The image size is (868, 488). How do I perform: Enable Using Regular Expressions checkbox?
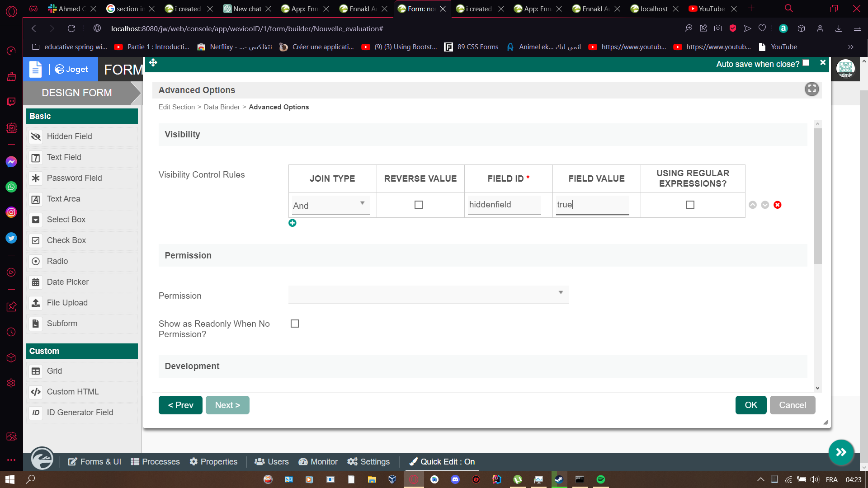pyautogui.click(x=690, y=205)
